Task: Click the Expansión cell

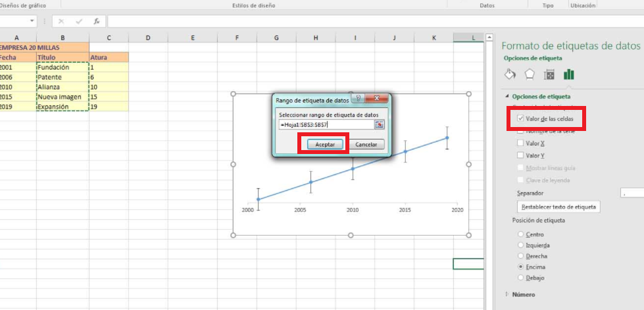Action: [62, 107]
